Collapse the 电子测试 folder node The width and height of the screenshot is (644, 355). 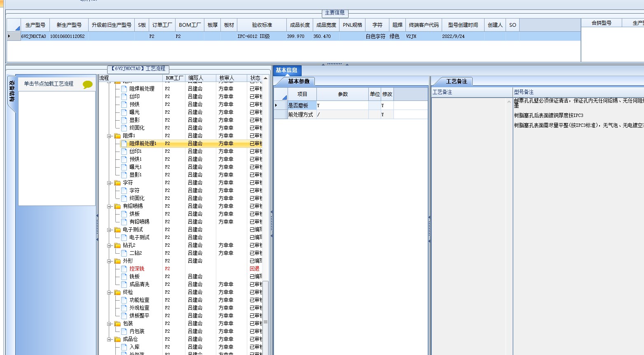pyautogui.click(x=110, y=230)
